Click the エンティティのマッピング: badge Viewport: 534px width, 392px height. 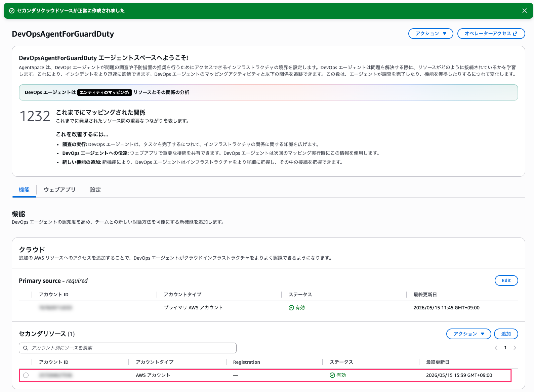coord(105,92)
